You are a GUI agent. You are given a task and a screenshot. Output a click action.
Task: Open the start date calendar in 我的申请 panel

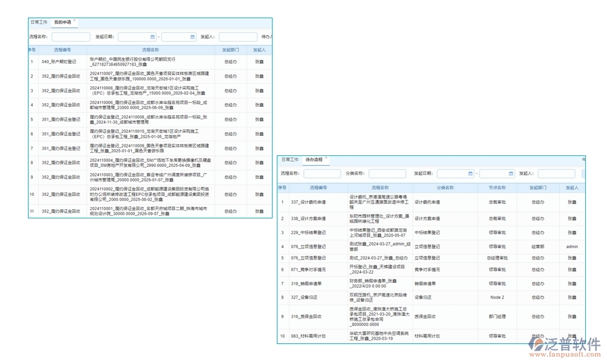pos(152,36)
